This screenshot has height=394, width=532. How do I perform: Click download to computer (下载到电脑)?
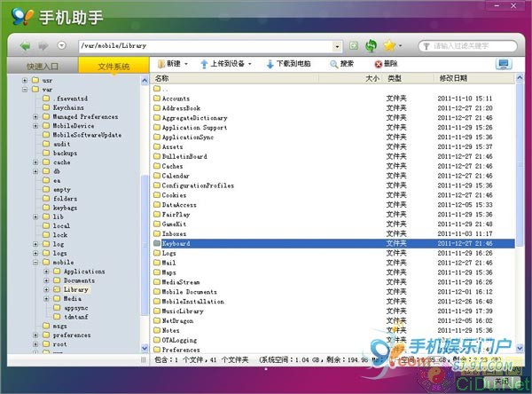289,65
